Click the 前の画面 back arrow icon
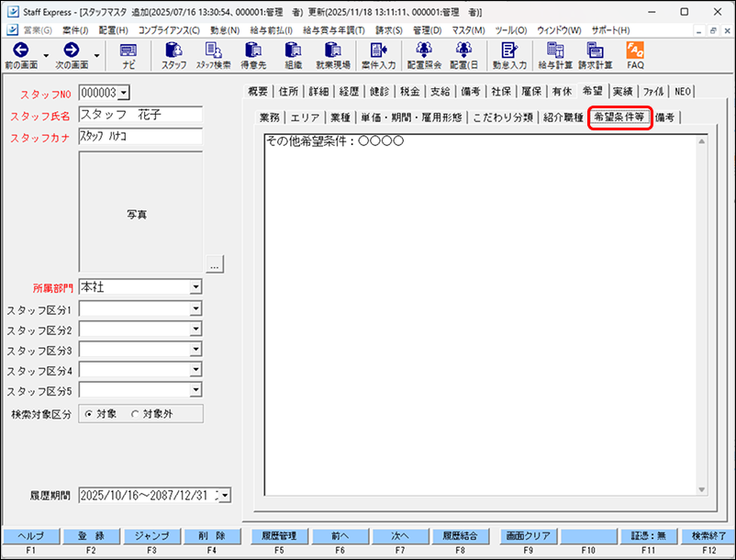This screenshot has width=736, height=560. pyautogui.click(x=20, y=50)
